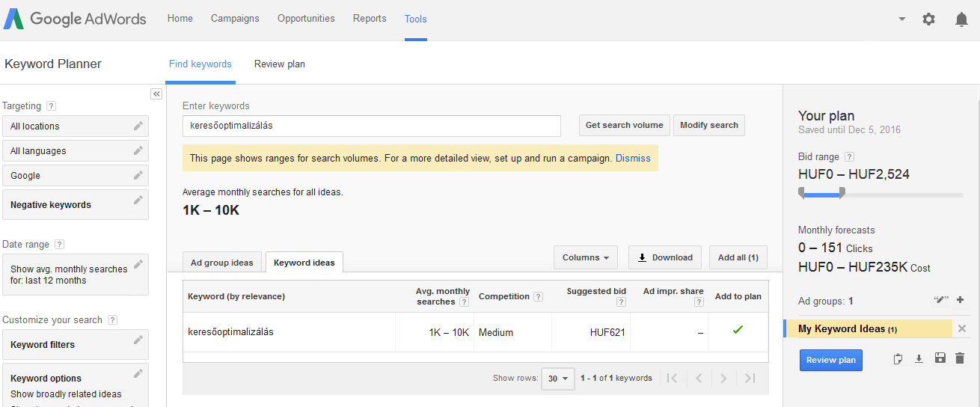Switch to the Find keywords tab

click(x=200, y=64)
